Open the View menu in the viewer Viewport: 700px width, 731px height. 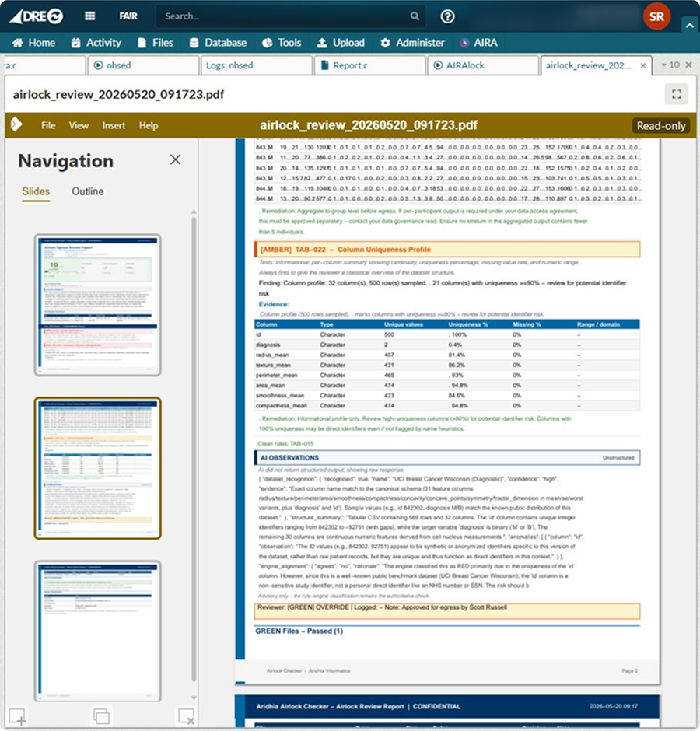pos(79,125)
